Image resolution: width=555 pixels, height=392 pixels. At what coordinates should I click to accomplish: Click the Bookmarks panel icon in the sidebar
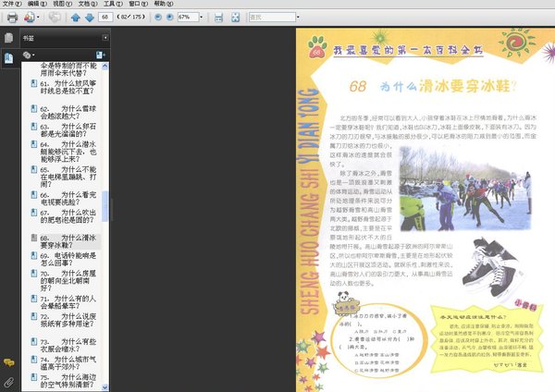pyautogui.click(x=9, y=58)
